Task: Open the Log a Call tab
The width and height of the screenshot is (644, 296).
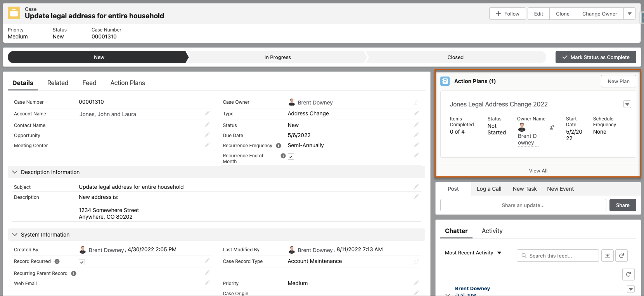Action: (x=489, y=189)
